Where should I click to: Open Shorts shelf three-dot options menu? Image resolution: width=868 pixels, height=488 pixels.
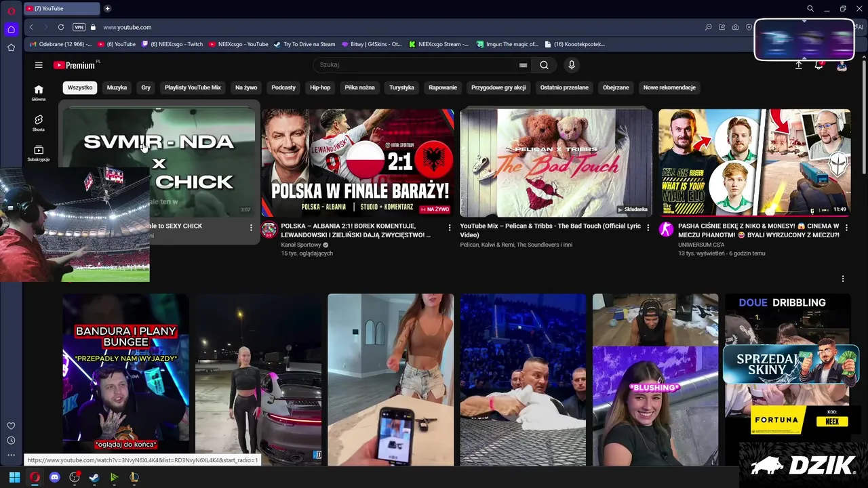click(843, 279)
